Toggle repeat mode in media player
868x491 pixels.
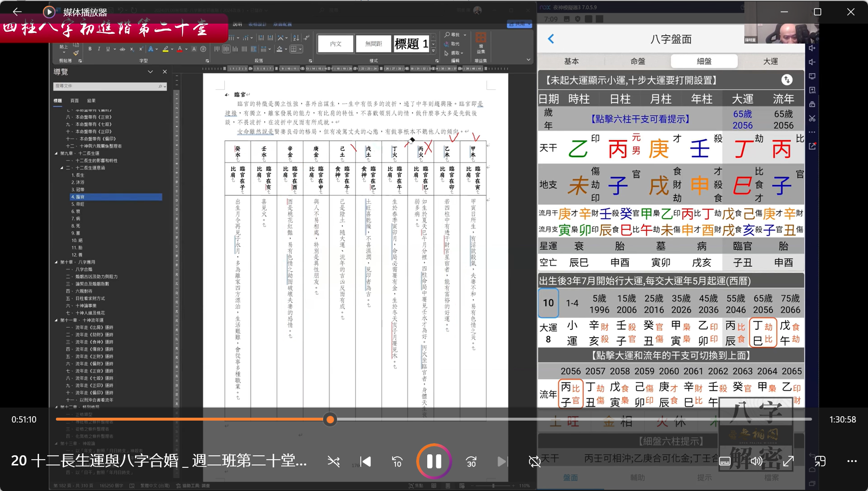(x=534, y=462)
